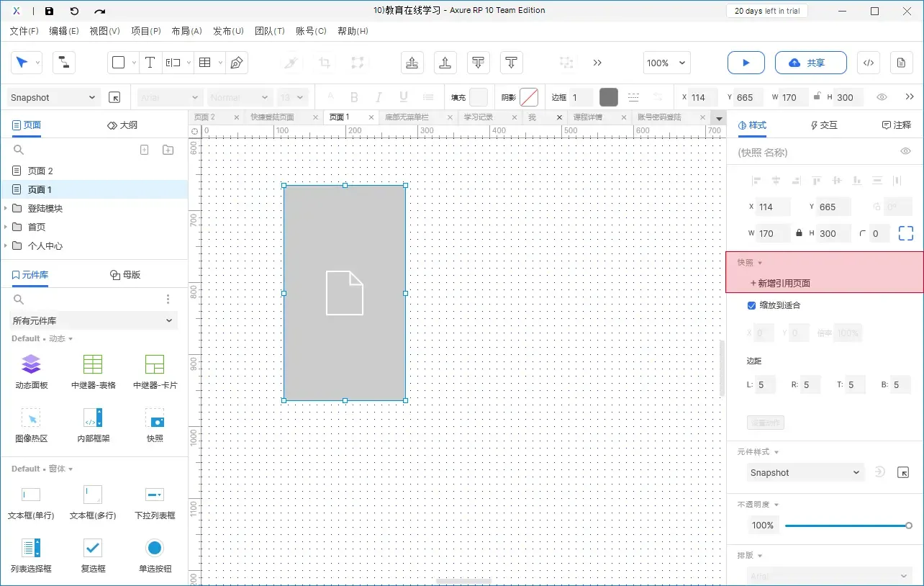Select the Connector tool in toolbar
924x586 pixels.
coord(64,63)
